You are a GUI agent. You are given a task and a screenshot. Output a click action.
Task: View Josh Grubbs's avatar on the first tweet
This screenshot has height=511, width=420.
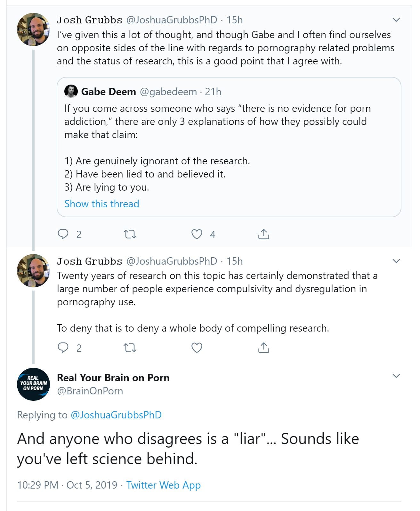pos(33,29)
